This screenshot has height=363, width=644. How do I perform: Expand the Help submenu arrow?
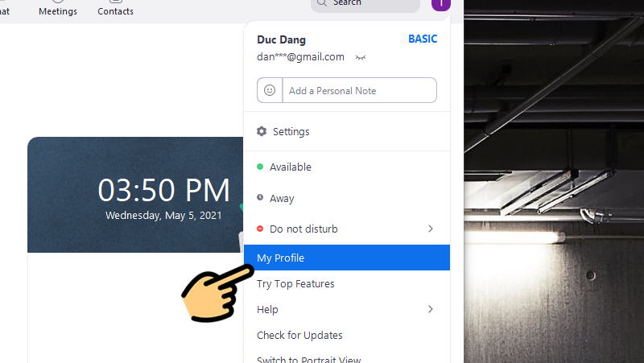[x=430, y=309]
